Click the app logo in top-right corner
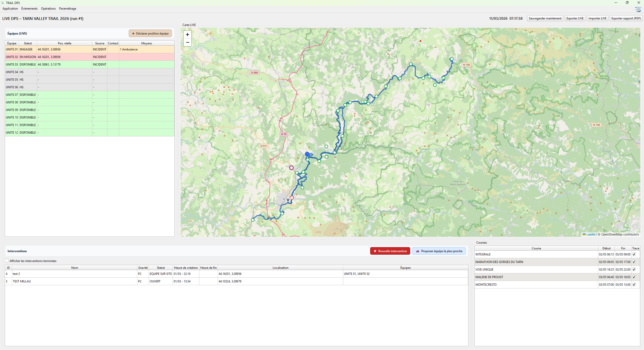 click(638, 9)
